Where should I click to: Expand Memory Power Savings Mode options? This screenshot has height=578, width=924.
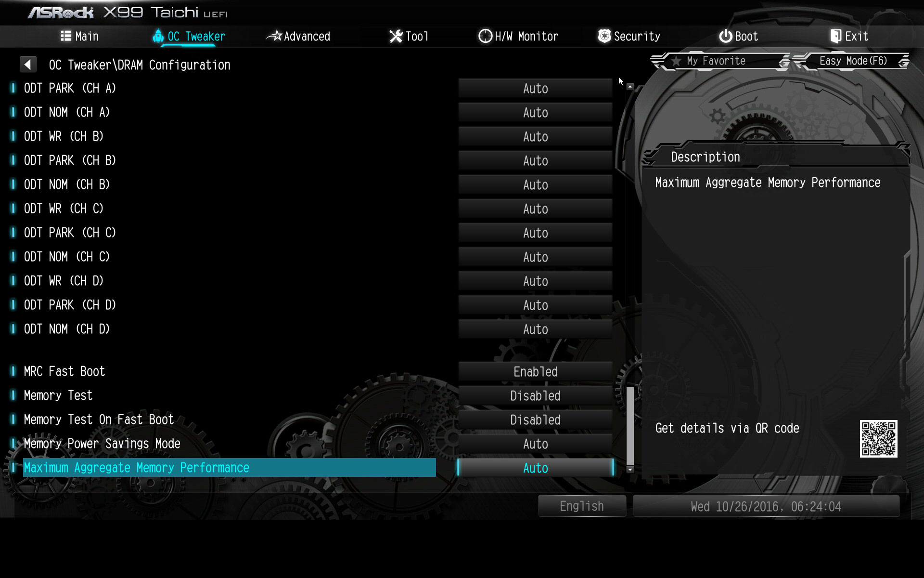[x=536, y=444]
